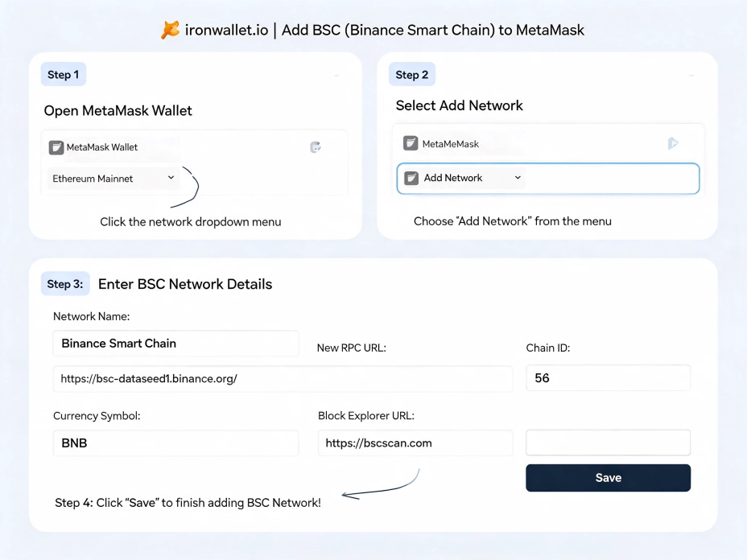The image size is (747, 560).
Task: Click the MetaMask Wallet icon in Step 1
Action: click(x=56, y=147)
